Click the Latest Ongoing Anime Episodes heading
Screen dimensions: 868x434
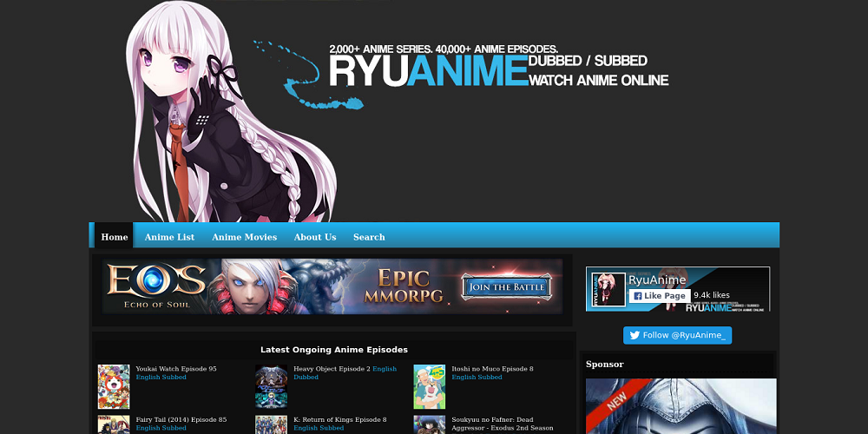click(334, 350)
